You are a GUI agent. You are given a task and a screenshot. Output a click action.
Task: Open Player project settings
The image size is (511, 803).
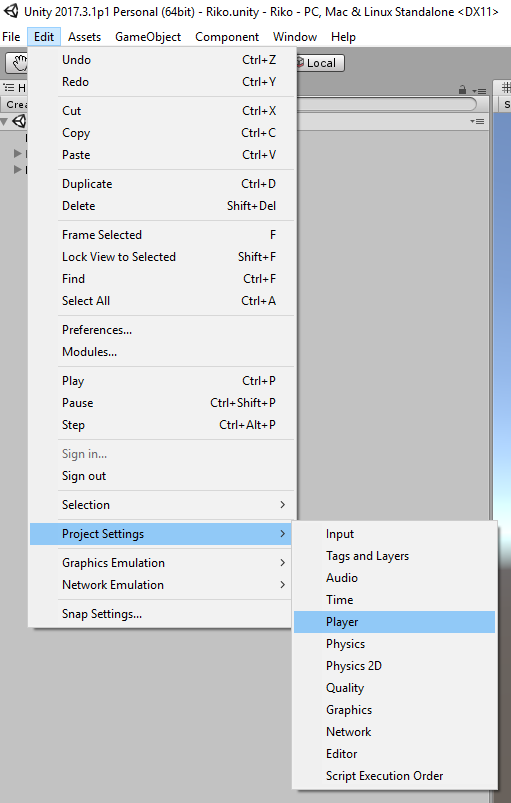394,622
